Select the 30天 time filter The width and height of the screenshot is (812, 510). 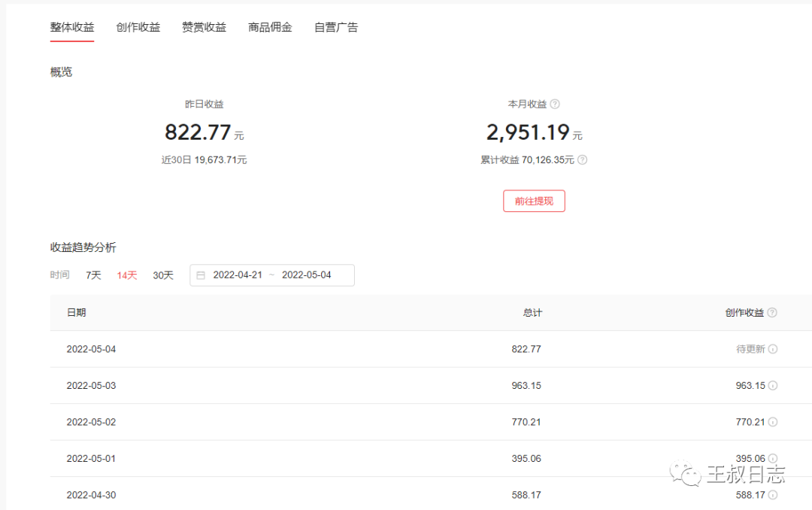163,275
